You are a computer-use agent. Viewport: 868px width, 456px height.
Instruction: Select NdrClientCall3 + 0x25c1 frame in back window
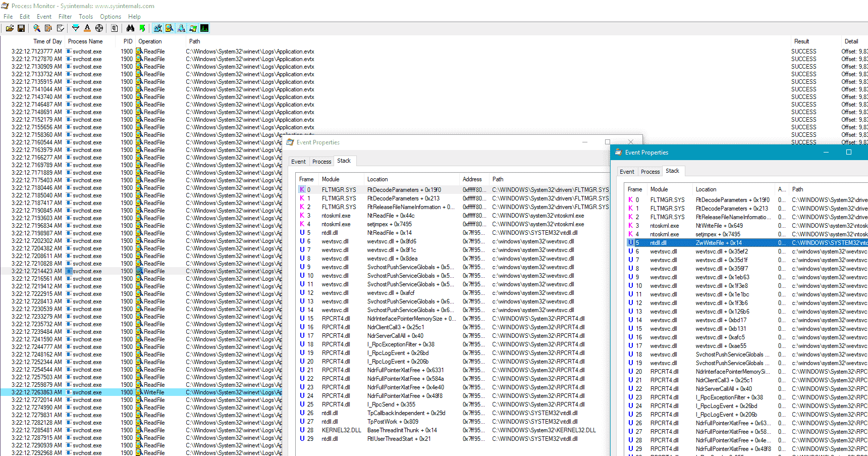453,327
